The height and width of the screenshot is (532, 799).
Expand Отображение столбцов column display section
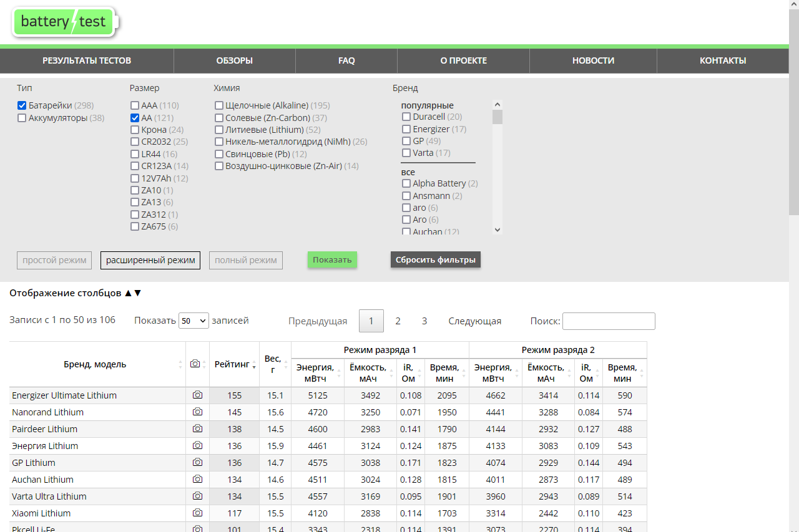tap(76, 293)
